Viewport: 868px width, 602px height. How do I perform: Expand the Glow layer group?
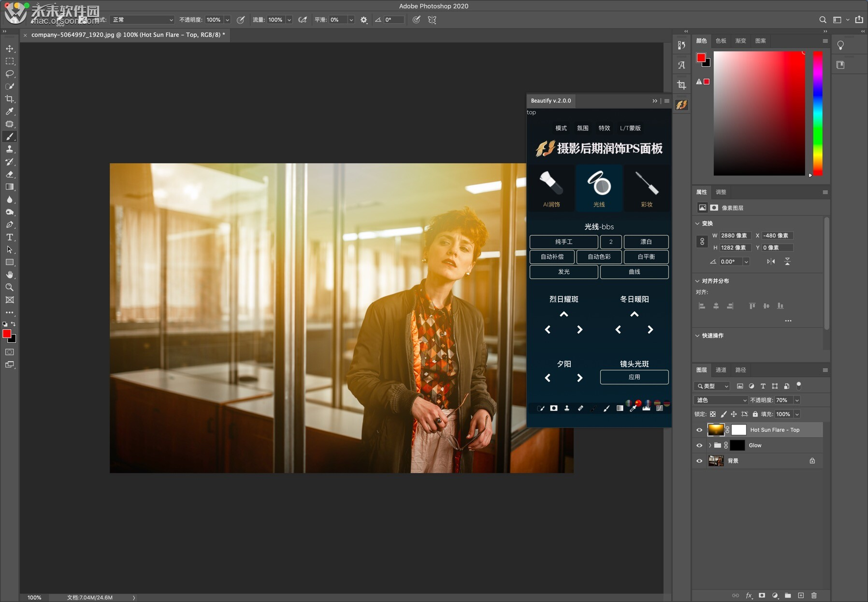tap(710, 445)
